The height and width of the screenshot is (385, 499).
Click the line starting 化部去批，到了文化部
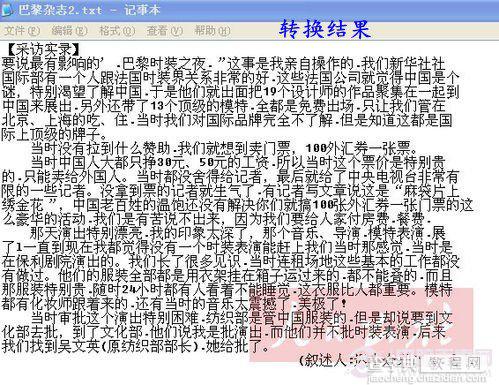coord(223,332)
